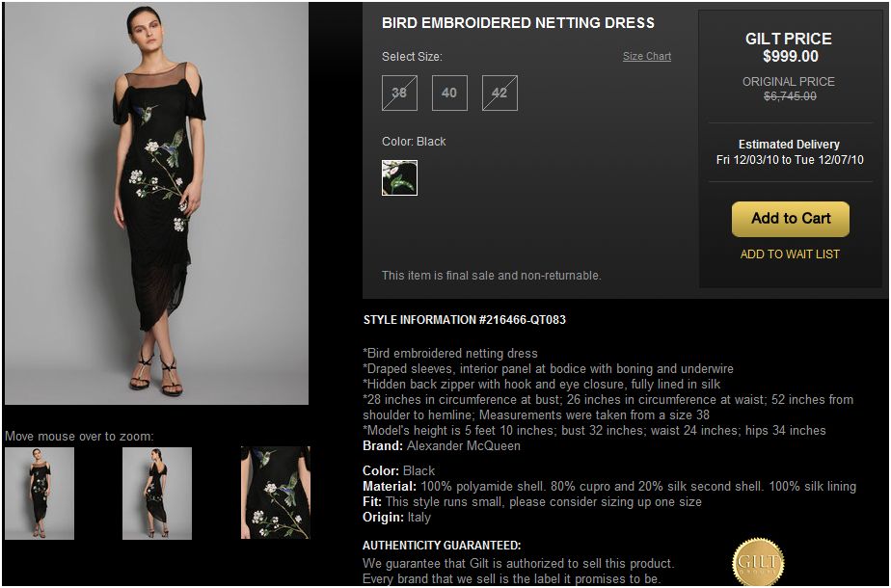View the front-view dress thumbnail
891x588 pixels.
point(40,494)
